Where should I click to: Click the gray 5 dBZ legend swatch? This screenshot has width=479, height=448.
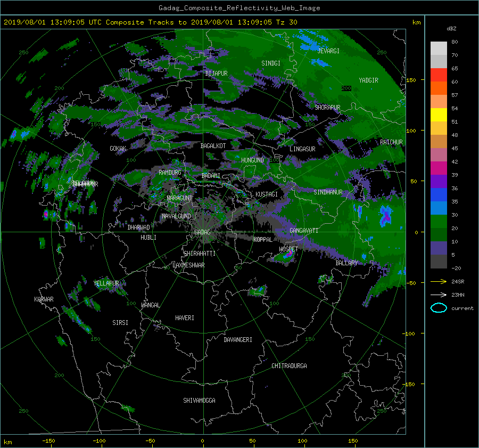[439, 262]
